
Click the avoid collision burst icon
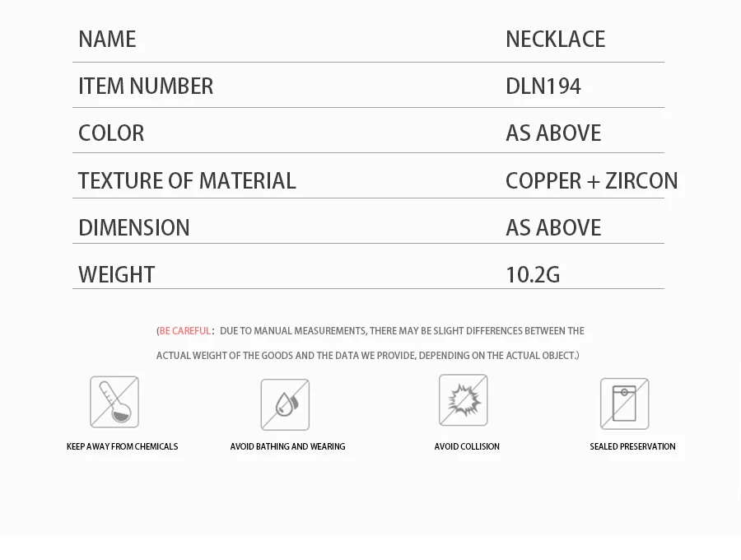click(463, 400)
